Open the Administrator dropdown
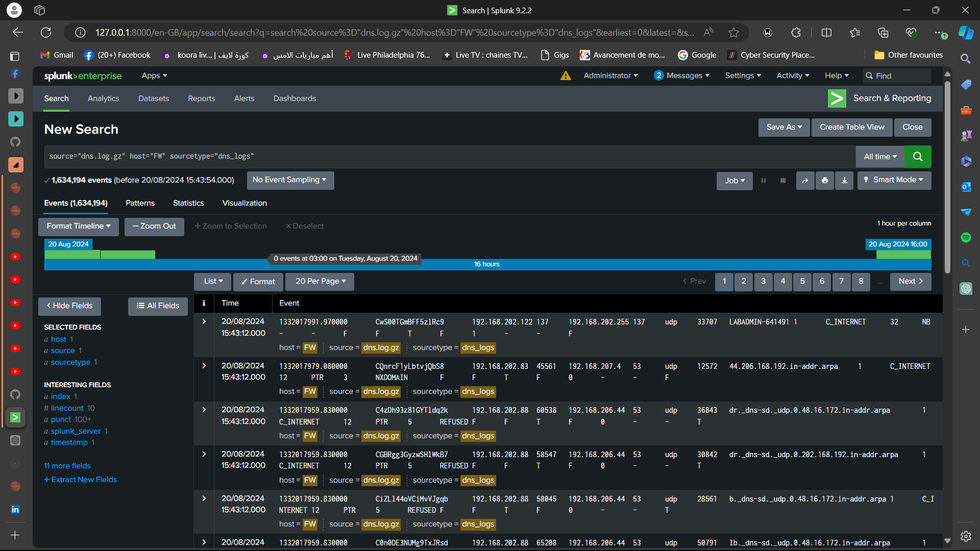The height and width of the screenshot is (551, 980). point(610,76)
